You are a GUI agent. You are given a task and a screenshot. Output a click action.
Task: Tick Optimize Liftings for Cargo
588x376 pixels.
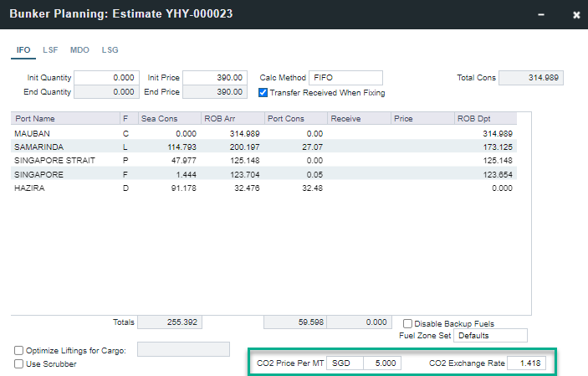tap(19, 350)
